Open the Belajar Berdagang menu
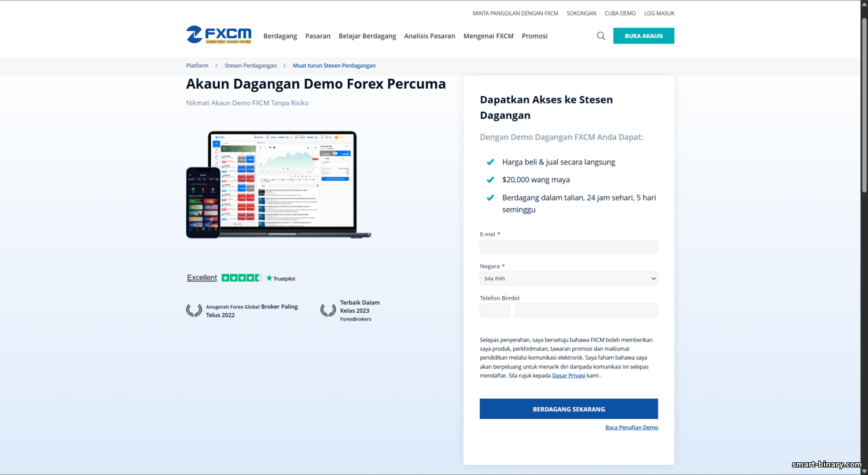 tap(367, 36)
